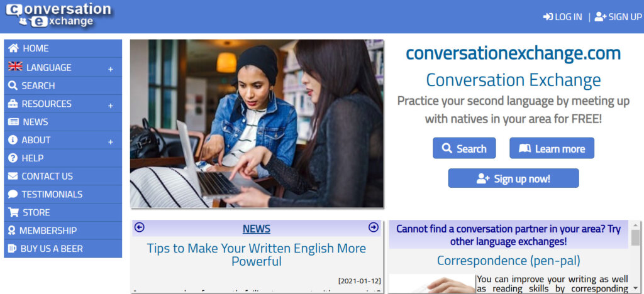Click the SIGN UP link in header
The height and width of the screenshot is (294, 644).
coord(618,17)
